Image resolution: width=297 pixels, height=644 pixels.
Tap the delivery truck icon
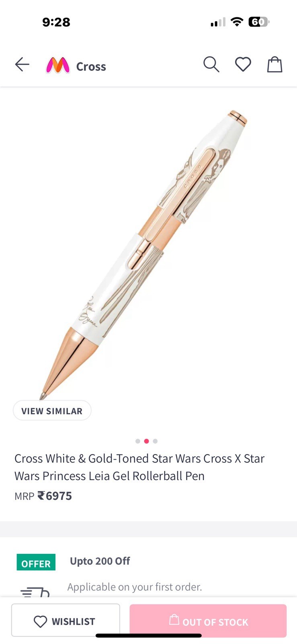point(35,592)
